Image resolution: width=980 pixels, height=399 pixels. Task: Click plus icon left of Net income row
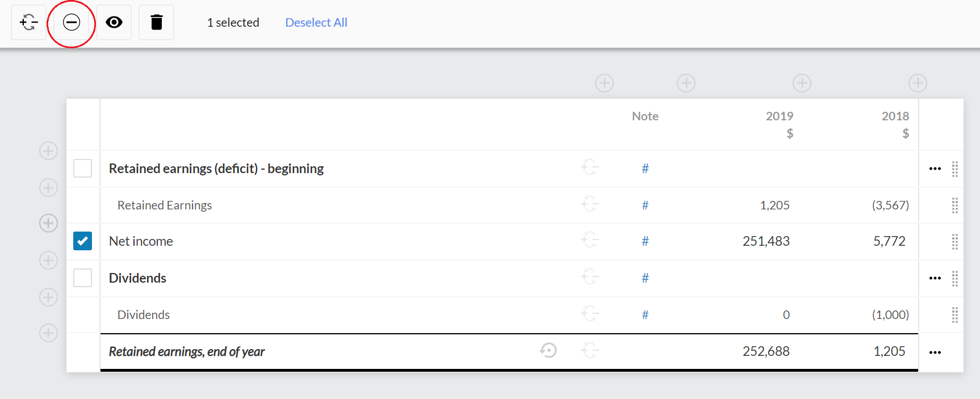point(48,223)
